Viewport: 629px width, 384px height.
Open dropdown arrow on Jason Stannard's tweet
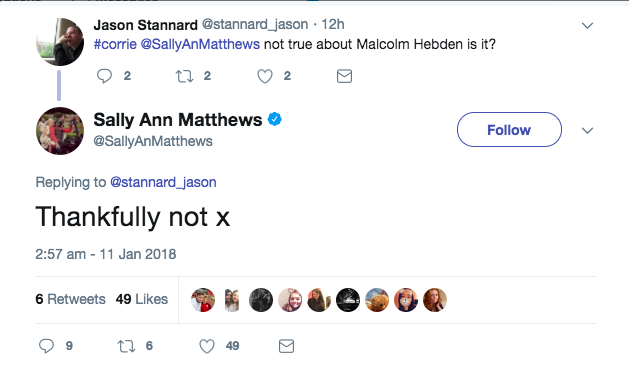point(587,26)
